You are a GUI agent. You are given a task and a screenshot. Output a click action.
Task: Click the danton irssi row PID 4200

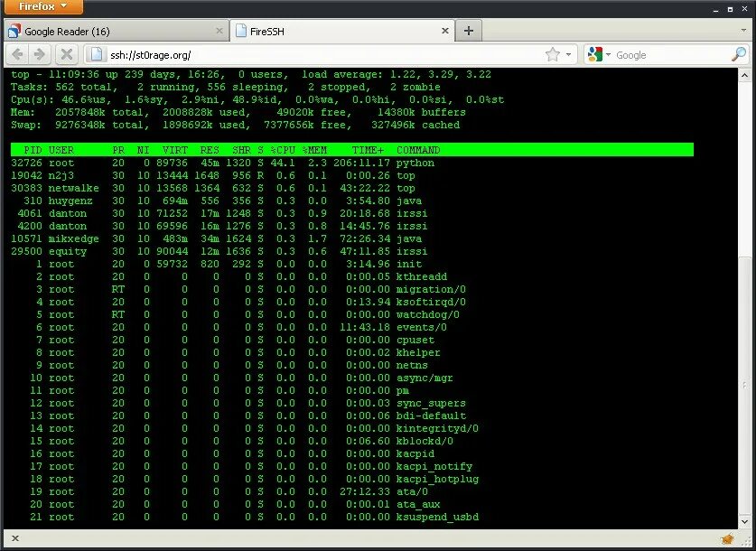222,226
